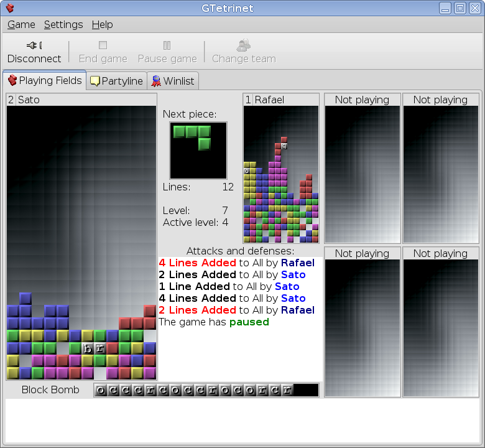This screenshot has width=485, height=448.
Task: Click the Winlist ribbon medal icon
Action: pyautogui.click(x=156, y=81)
